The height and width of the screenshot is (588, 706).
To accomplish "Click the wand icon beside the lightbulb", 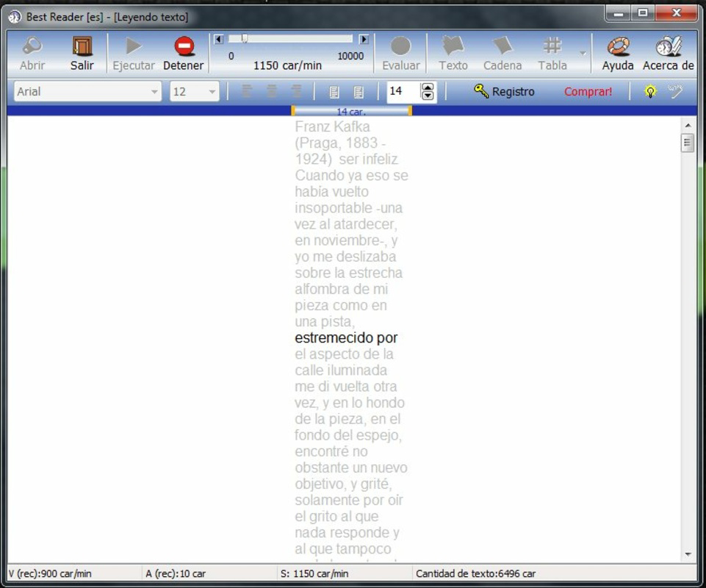I will tap(675, 91).
